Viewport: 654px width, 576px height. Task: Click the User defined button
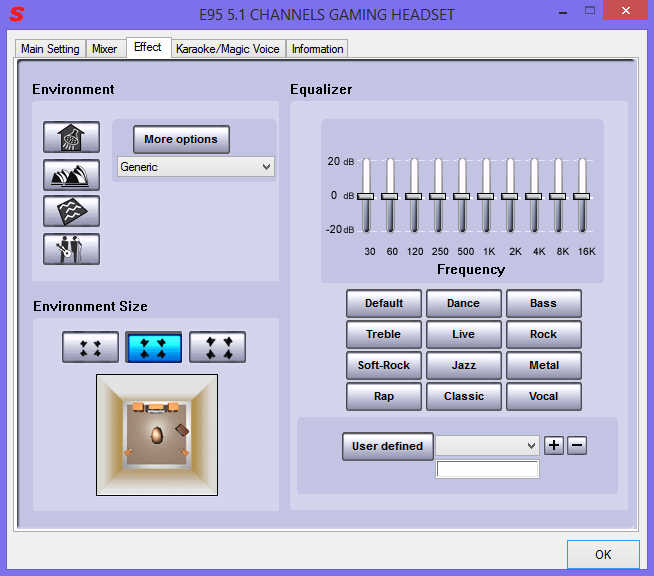pos(387,446)
